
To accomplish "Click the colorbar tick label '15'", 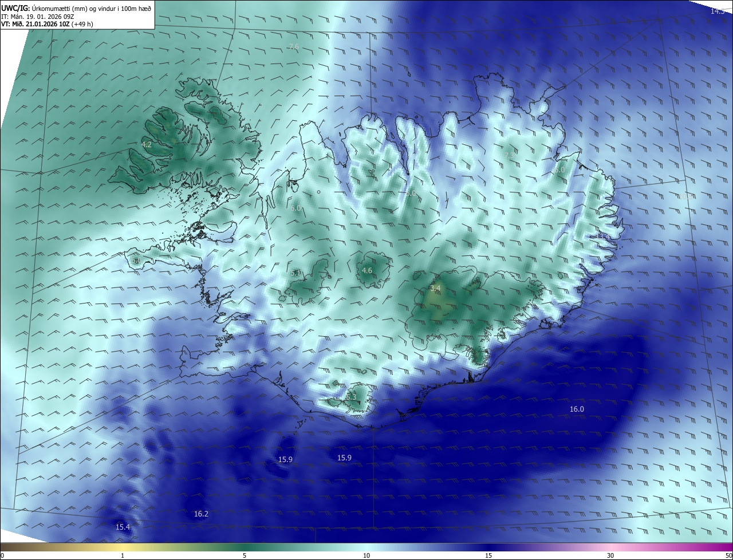I will pos(488,555).
